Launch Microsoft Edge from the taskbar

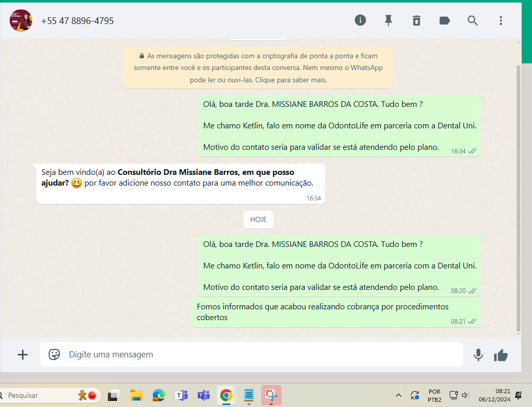pos(159,395)
